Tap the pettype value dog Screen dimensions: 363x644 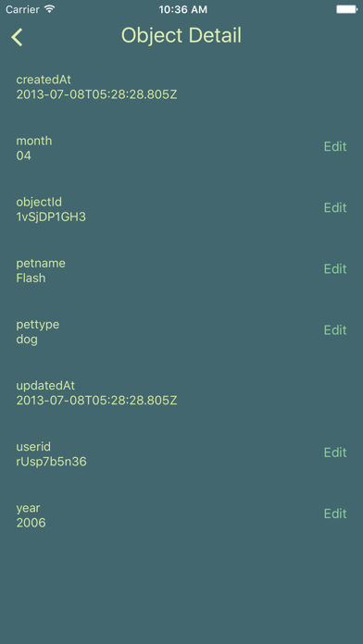pyautogui.click(x=27, y=341)
